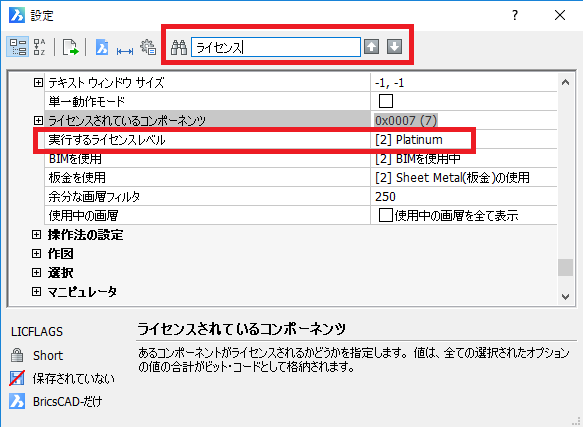
Task: Click the vertical scrollbar thumb
Action: tap(565, 267)
